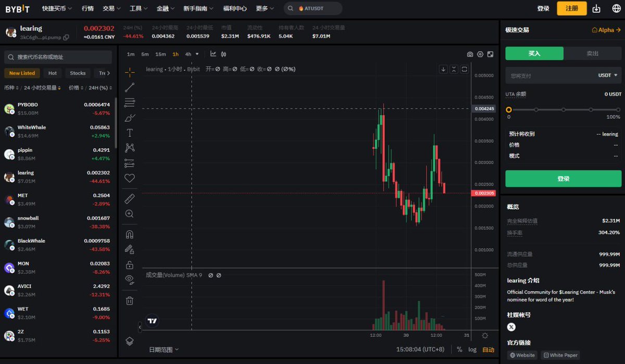This screenshot has width=625, height=364.
Task: Select the brush drawing tool
Action: [130, 118]
